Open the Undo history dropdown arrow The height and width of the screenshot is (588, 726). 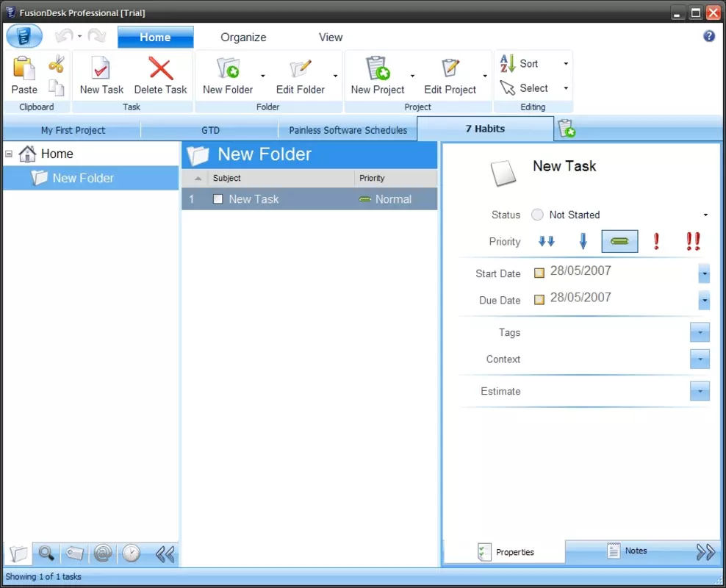pyautogui.click(x=79, y=36)
